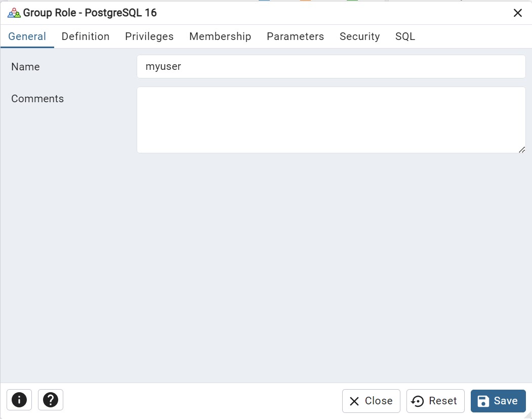Close the dialog with the title bar X
Viewport: 532px width, 419px height.
tap(517, 13)
